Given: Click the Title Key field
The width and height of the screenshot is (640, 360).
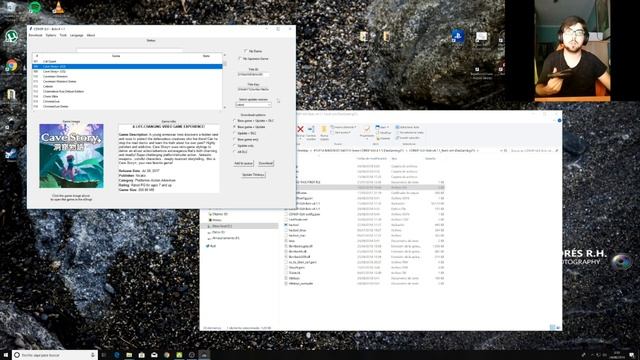Looking at the screenshot, I should point(253,89).
